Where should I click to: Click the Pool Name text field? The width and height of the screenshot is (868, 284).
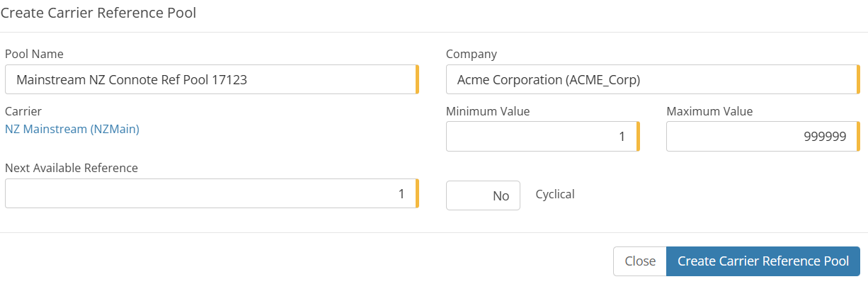(x=211, y=80)
